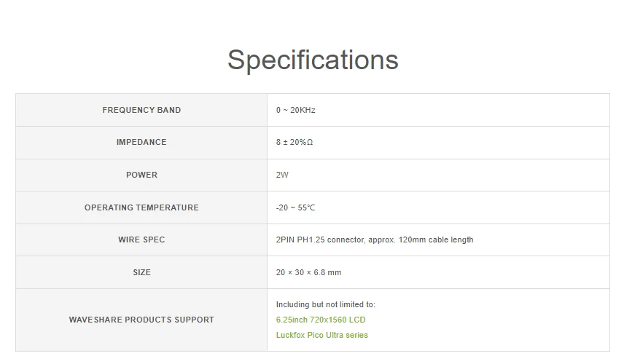The width and height of the screenshot is (624, 364).
Task: Open the Luckfox Pico Ultra series link
Action: (x=321, y=335)
